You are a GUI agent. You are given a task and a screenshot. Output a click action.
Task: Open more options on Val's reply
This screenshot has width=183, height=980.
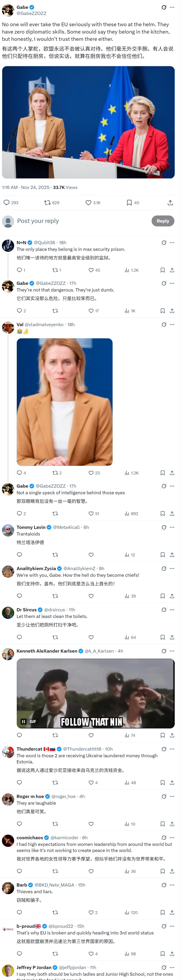172,325
